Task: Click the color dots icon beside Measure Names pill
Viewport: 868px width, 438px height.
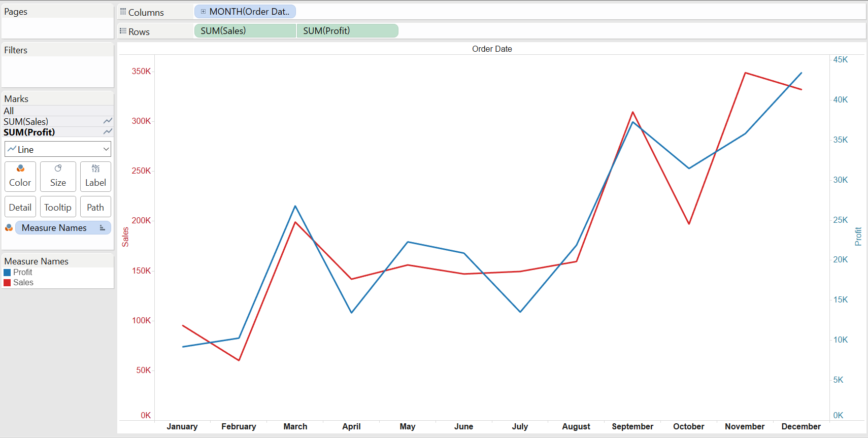Action: pos(9,228)
